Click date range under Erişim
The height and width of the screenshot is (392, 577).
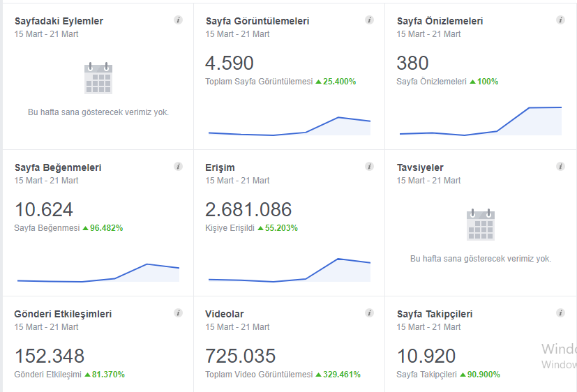click(237, 181)
